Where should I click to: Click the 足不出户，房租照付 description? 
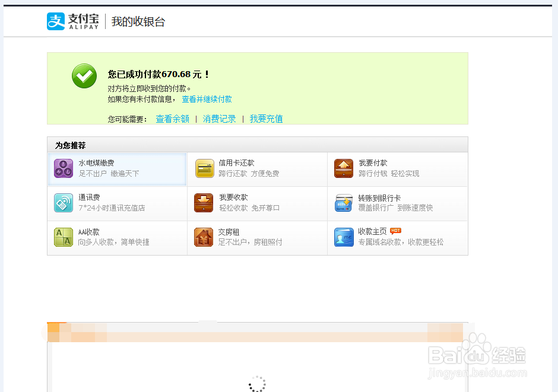(250, 242)
